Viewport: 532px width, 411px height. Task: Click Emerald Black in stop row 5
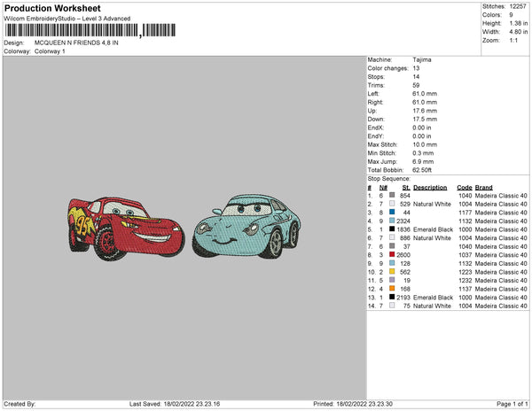click(433, 229)
